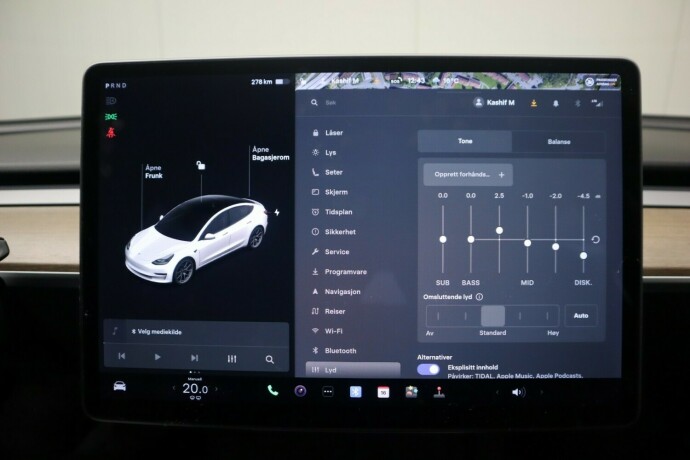
Task: Switch to the Balanse tab
Action: click(559, 142)
